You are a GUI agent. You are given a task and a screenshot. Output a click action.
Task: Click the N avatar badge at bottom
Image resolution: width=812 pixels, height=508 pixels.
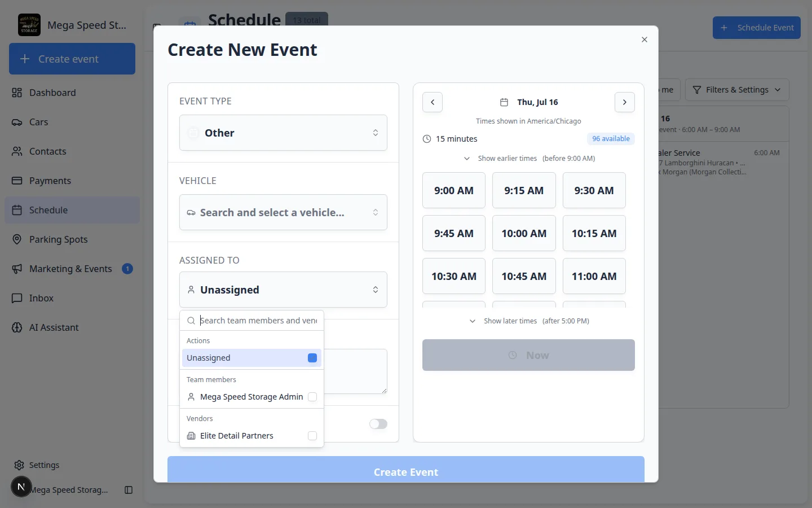(21, 487)
